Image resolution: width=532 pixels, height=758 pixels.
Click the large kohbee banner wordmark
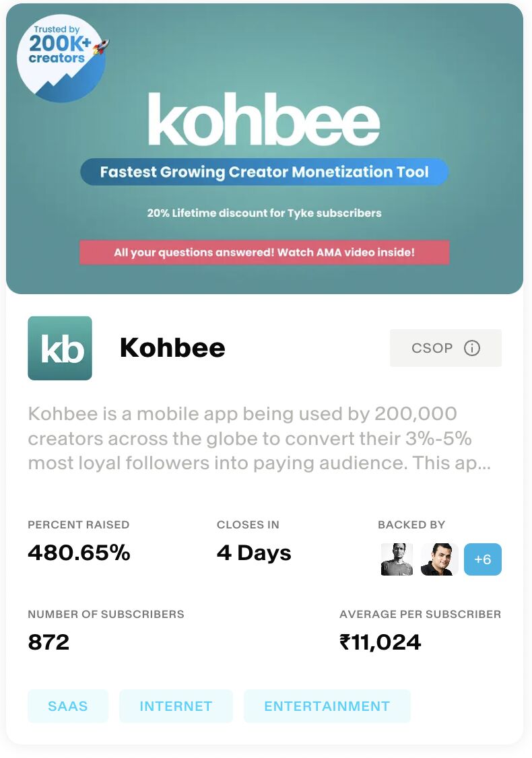point(264,119)
